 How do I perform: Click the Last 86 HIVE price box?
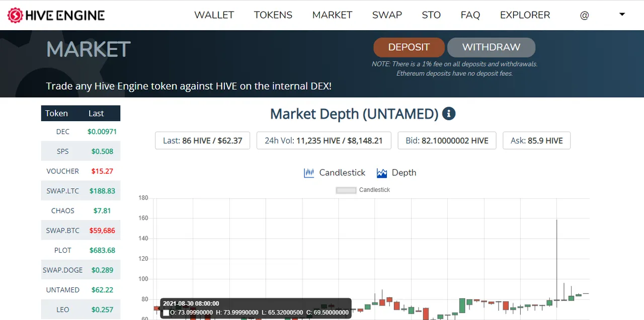[x=202, y=141]
